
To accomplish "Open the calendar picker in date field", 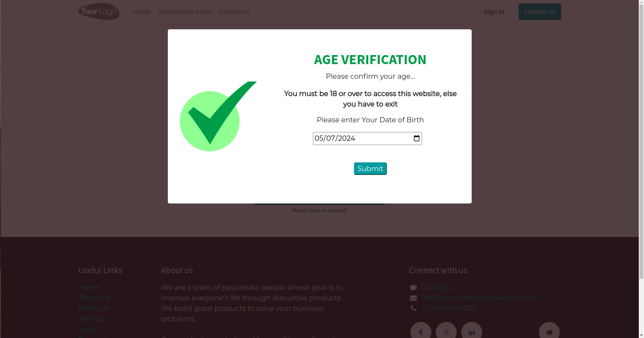I will [416, 138].
